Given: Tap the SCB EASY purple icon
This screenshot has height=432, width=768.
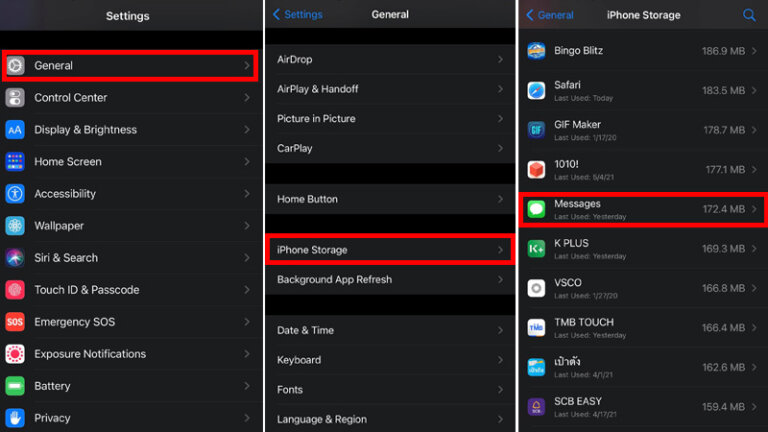Looking at the screenshot, I should click(x=536, y=407).
